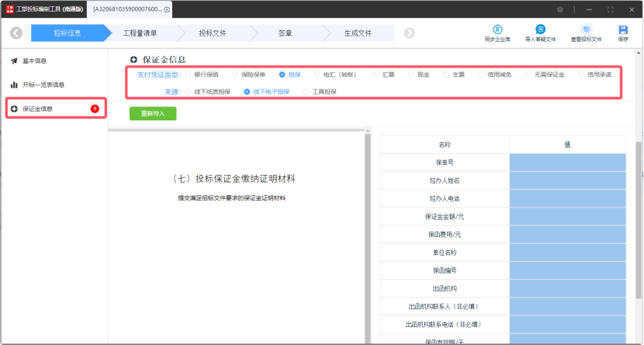Choose 现金 as payment voucher type
Screen dimensions: 644x345
pyautogui.click(x=410, y=75)
